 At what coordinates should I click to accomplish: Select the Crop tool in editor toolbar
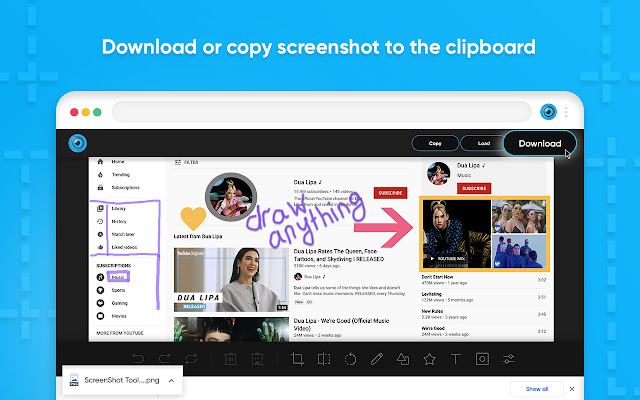pos(297,358)
